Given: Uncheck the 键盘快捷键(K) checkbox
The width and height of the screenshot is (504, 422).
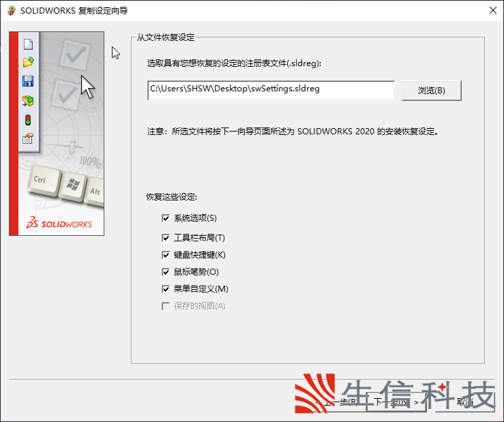Looking at the screenshot, I should pos(166,255).
